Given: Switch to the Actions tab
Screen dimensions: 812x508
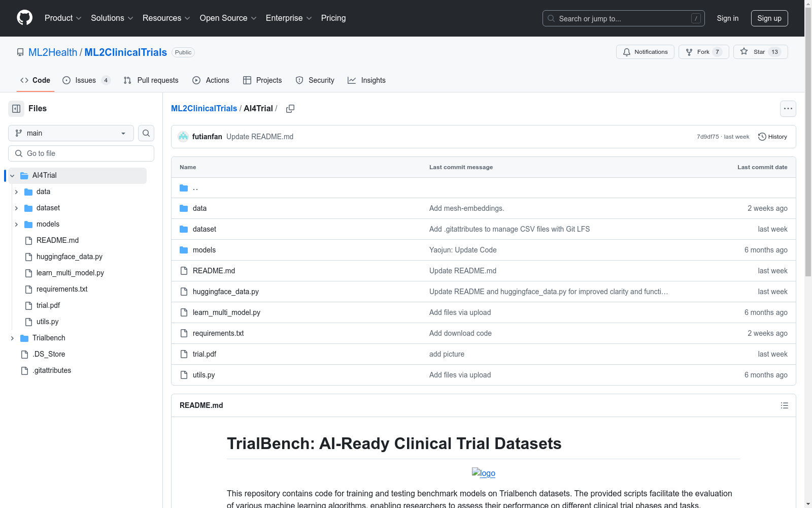Looking at the screenshot, I should (x=211, y=80).
